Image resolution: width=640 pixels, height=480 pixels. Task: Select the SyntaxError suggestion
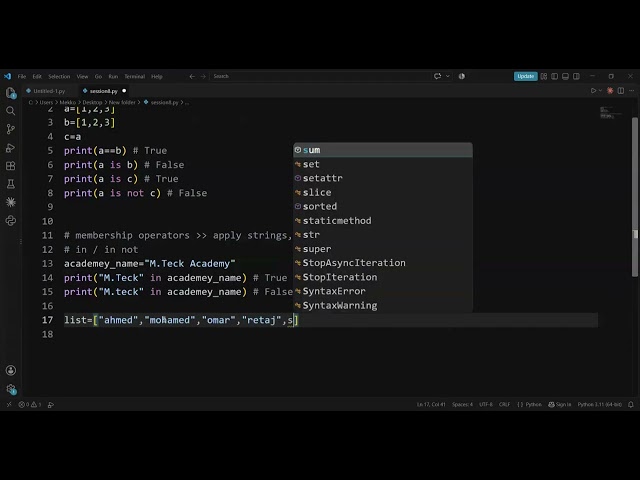(x=383, y=291)
